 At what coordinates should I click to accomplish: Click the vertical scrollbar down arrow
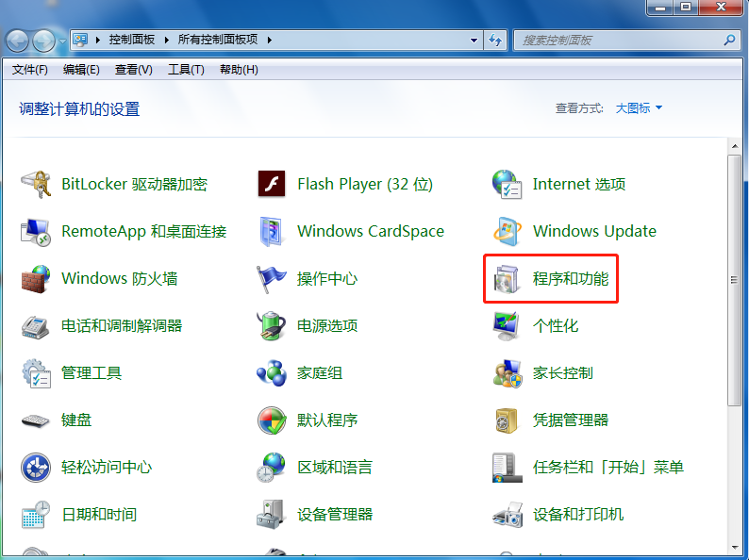736,545
